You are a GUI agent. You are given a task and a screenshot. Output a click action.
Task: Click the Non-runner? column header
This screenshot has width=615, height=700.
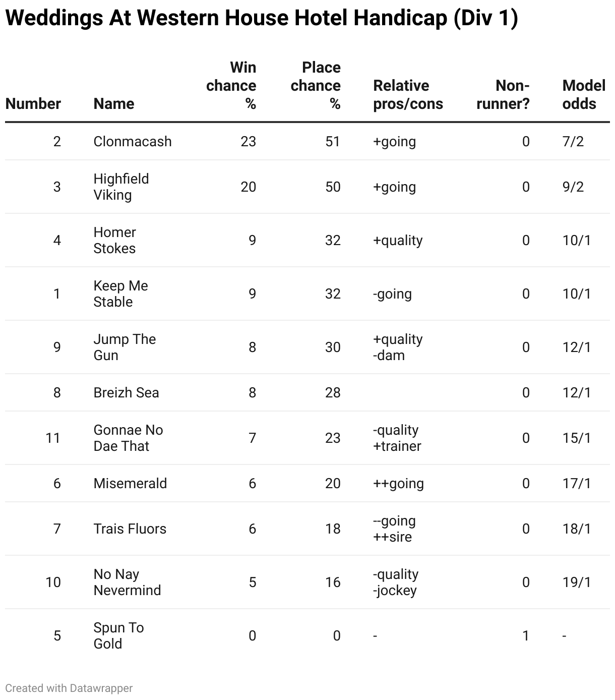point(503,95)
